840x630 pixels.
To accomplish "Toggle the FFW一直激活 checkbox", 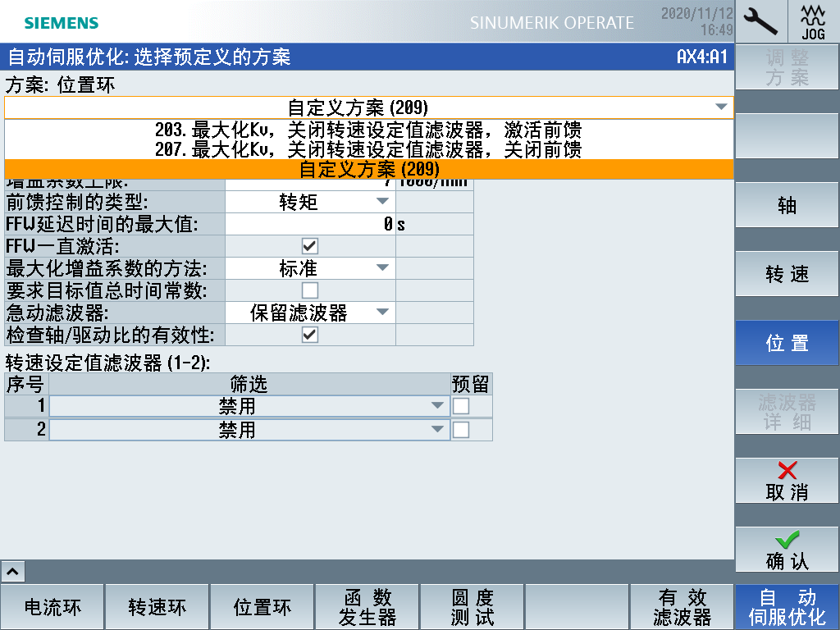I will pos(310,246).
